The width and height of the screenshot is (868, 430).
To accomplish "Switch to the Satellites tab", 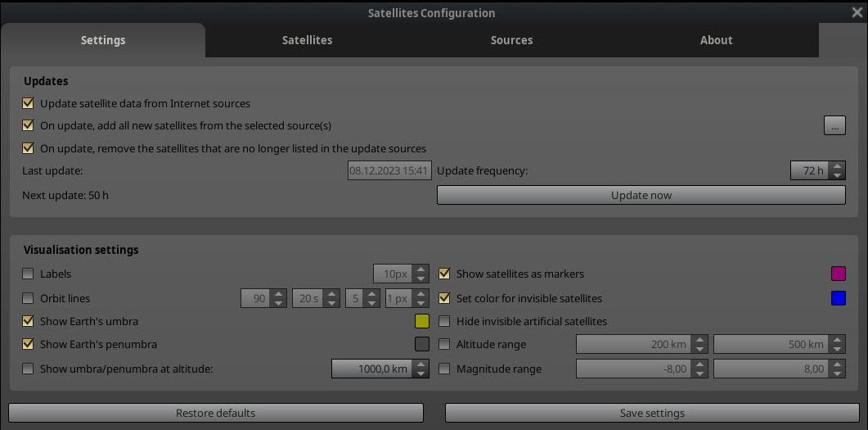I will 307,40.
